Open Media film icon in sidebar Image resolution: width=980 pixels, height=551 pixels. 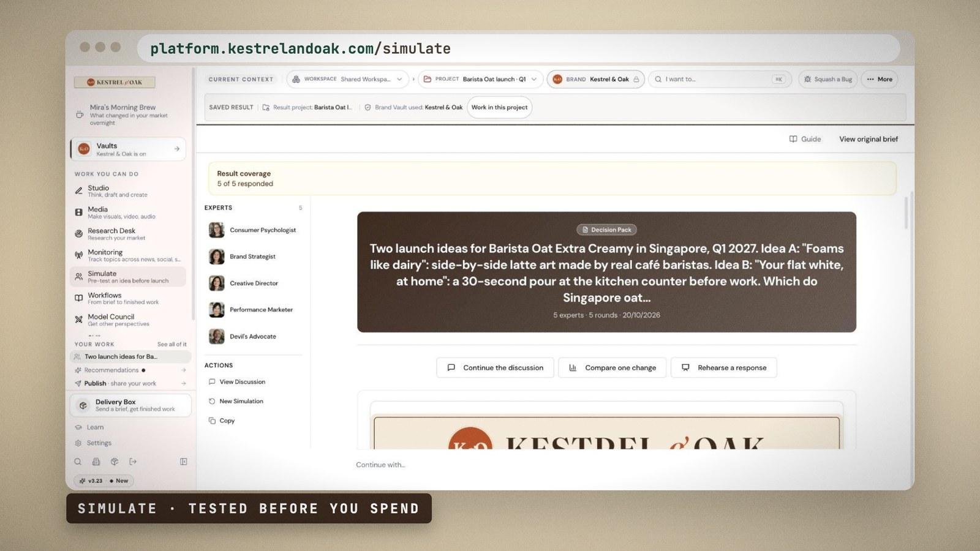coord(78,212)
